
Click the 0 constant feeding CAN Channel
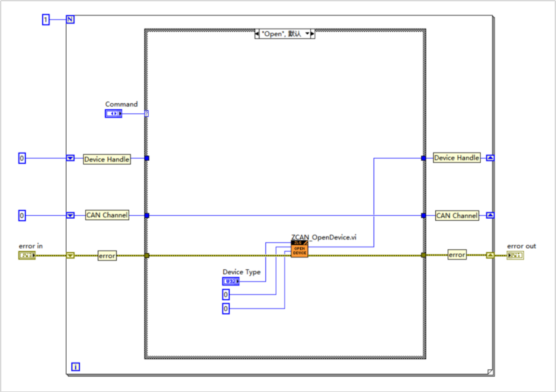pos(22,215)
